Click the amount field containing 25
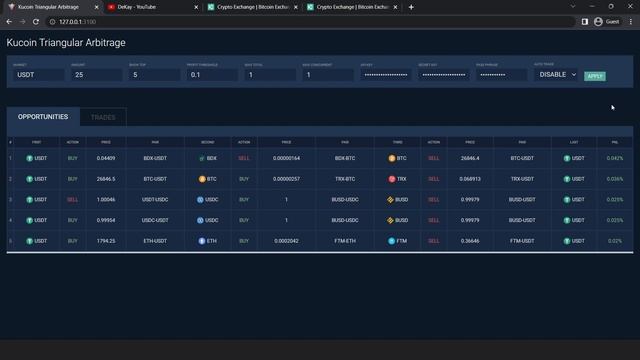 click(x=96, y=75)
